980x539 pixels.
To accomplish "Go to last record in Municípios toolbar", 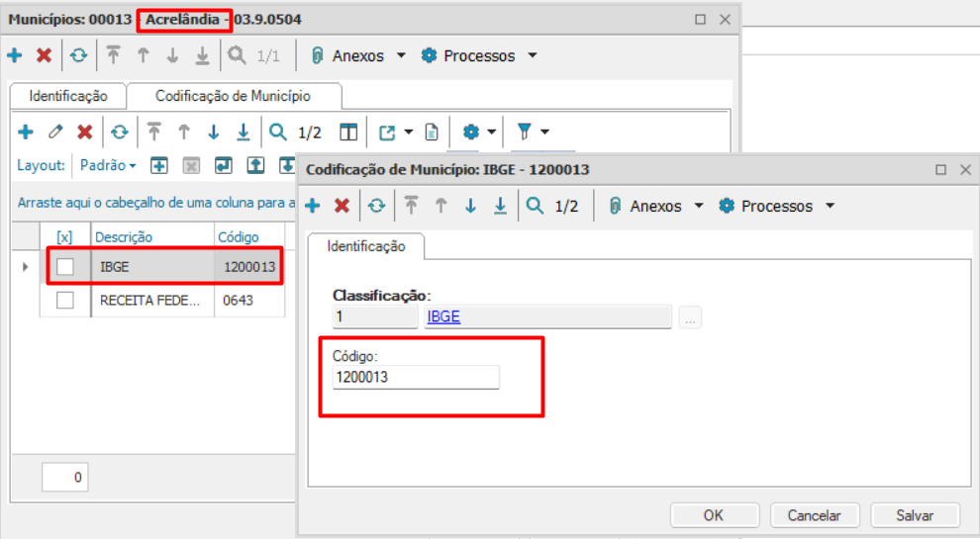I will click(x=203, y=55).
